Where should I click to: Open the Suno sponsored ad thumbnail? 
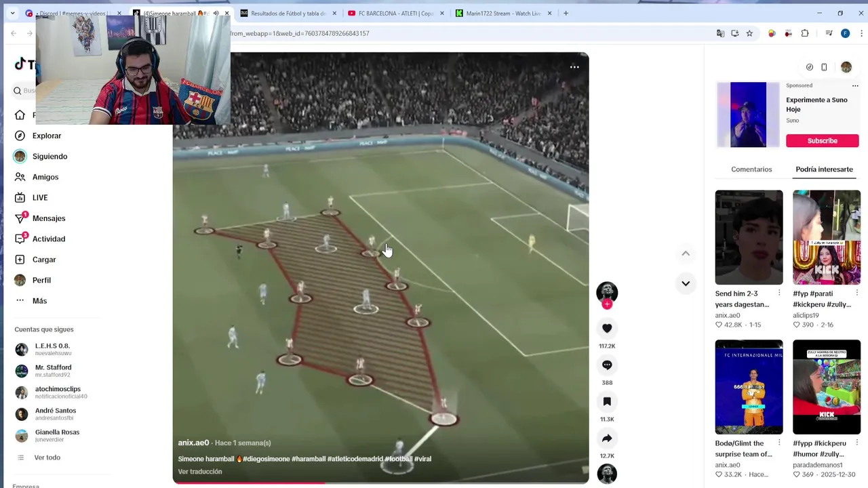748,115
